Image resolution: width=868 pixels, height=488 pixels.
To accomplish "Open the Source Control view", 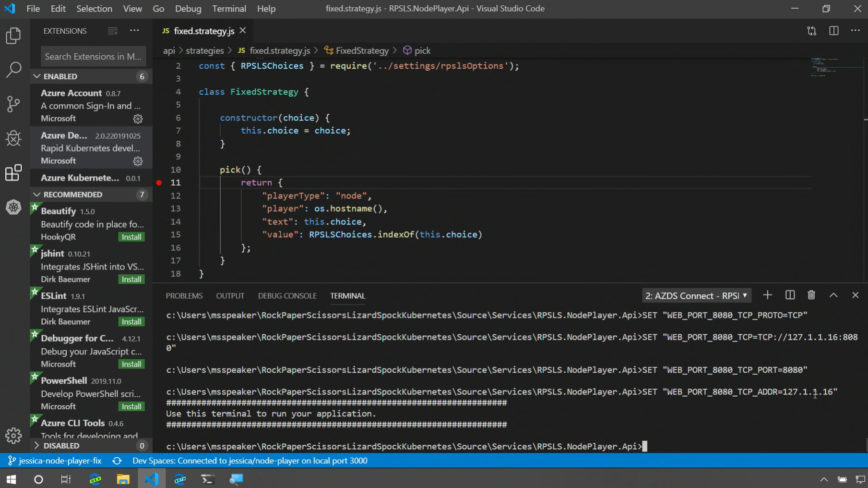I will click(x=13, y=104).
